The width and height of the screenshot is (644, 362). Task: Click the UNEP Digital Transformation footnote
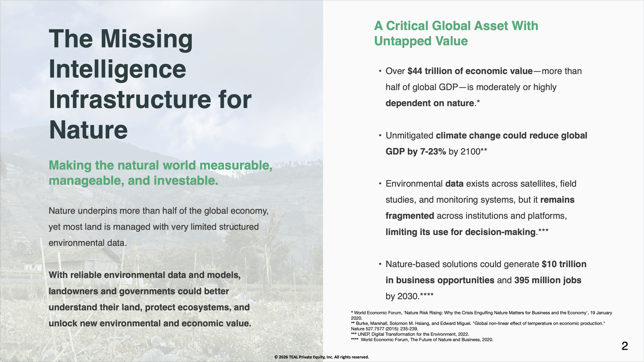pyautogui.click(x=410, y=334)
